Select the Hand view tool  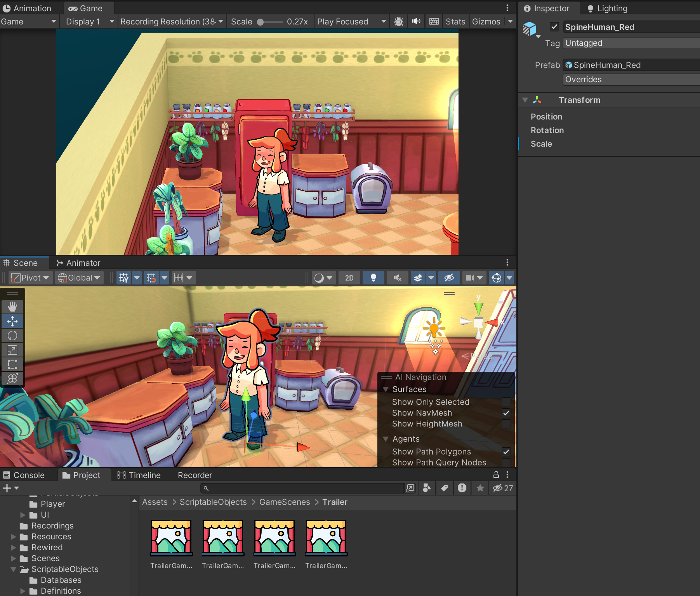pos(12,307)
